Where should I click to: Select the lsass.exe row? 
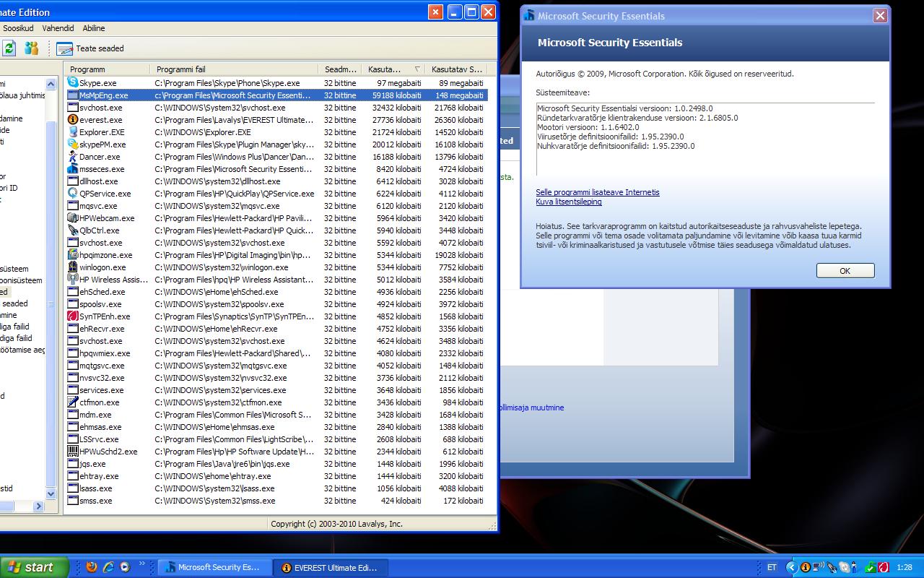[x=276, y=488]
